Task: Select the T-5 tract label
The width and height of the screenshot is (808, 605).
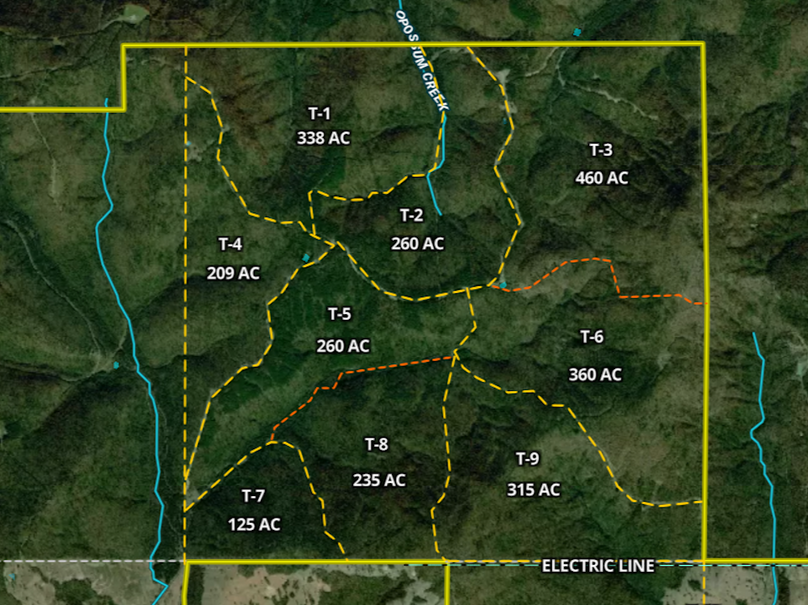Action: pos(339,314)
